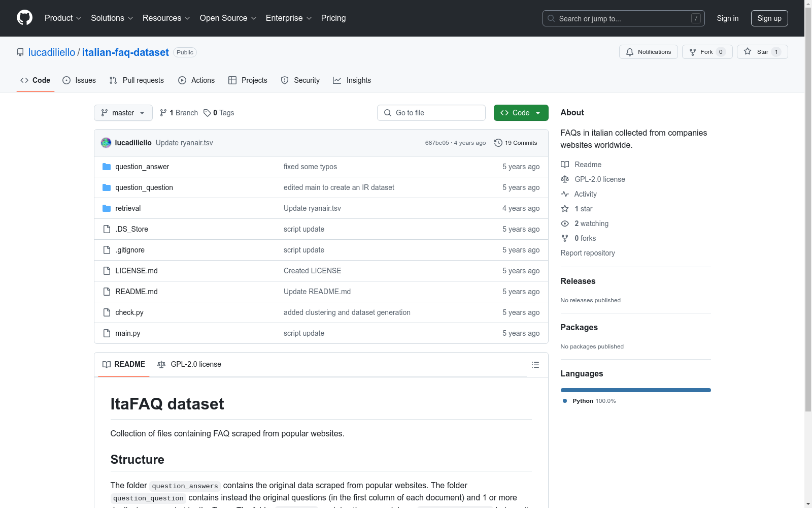Focus the Search or jump to field
The width and height of the screenshot is (812, 508).
[x=624, y=18]
